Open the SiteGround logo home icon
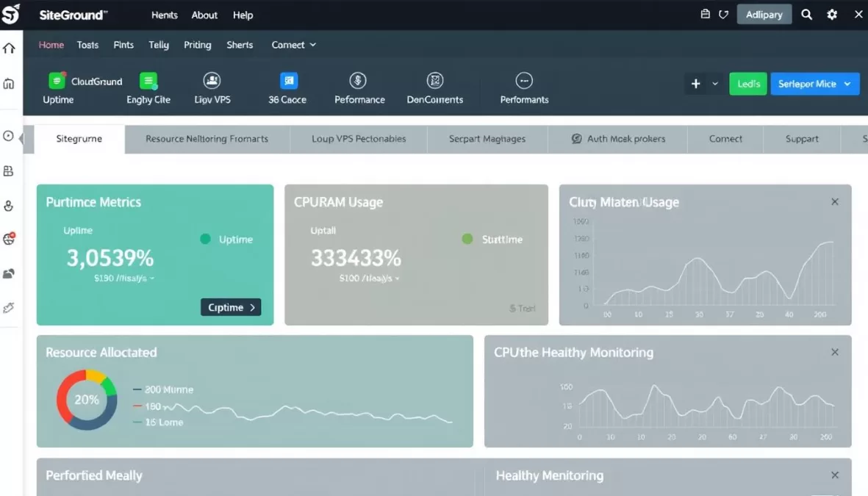Image resolution: width=868 pixels, height=496 pixels. coord(11,14)
